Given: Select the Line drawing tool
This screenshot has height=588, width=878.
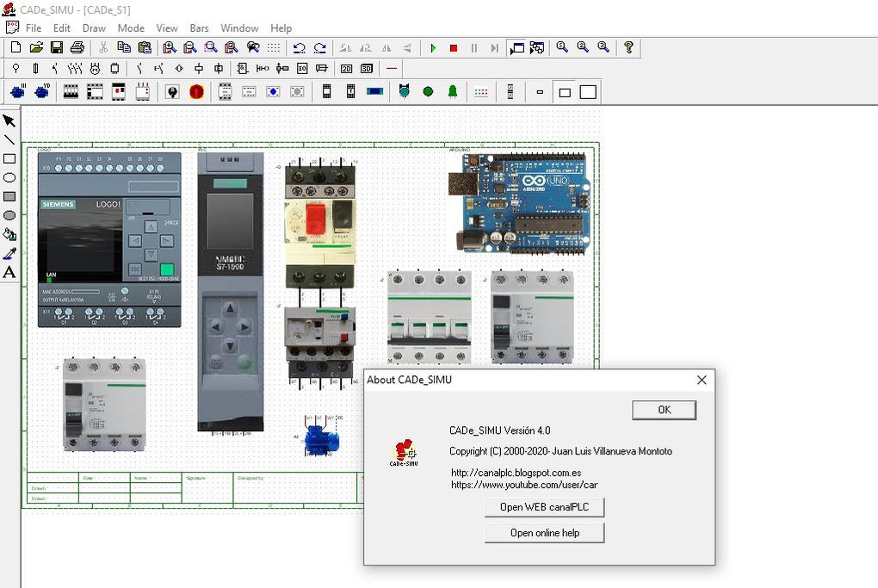Looking at the screenshot, I should [9, 139].
